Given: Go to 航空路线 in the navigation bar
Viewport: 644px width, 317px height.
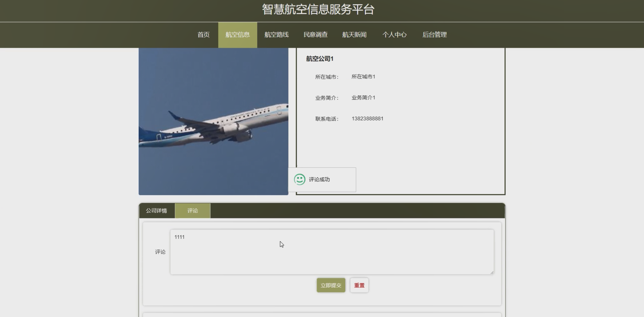Looking at the screenshot, I should 276,35.
